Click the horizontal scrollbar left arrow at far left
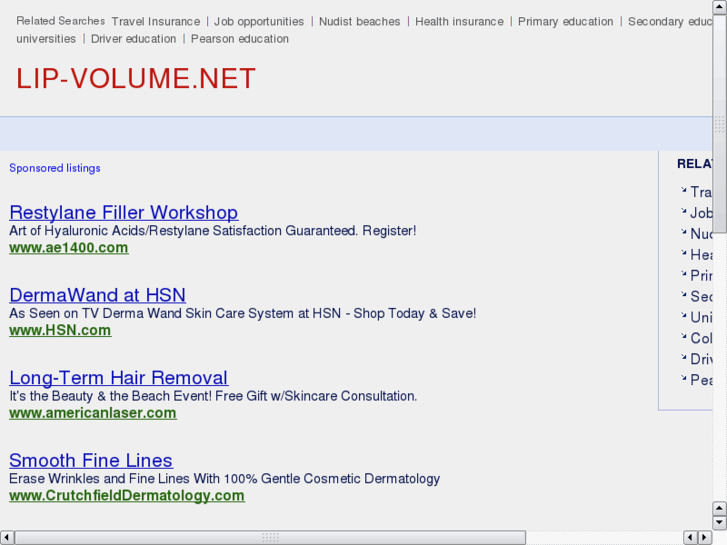The image size is (727, 545). click(x=7, y=537)
